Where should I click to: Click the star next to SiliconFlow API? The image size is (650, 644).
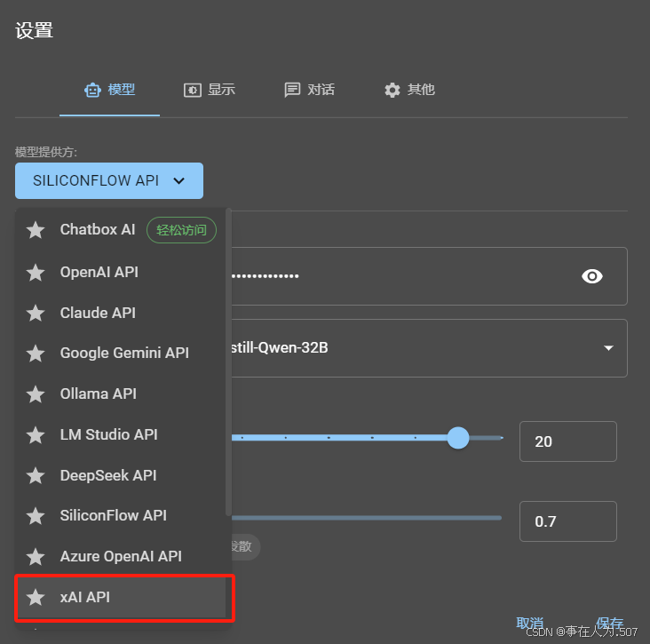36,516
